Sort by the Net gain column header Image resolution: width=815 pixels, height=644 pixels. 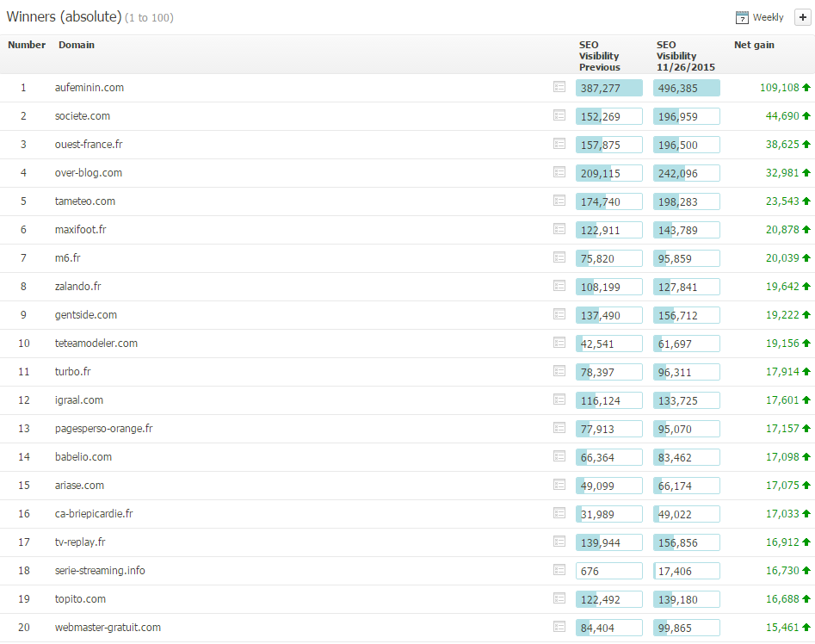[754, 45]
